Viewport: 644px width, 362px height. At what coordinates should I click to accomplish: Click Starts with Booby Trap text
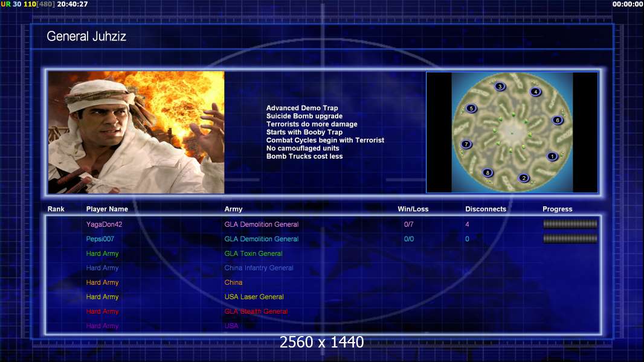pyautogui.click(x=304, y=132)
